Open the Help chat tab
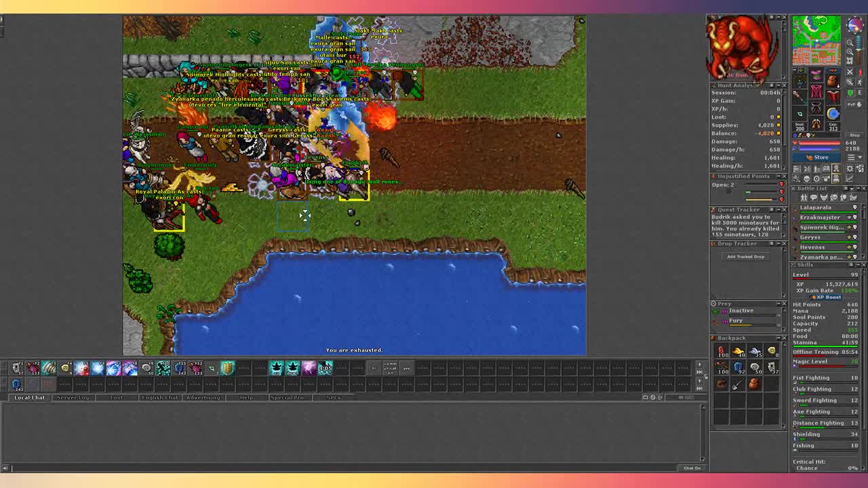 (246, 397)
